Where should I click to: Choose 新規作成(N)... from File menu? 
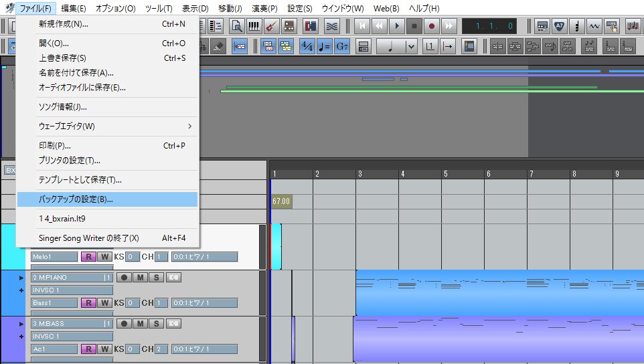tap(108, 24)
